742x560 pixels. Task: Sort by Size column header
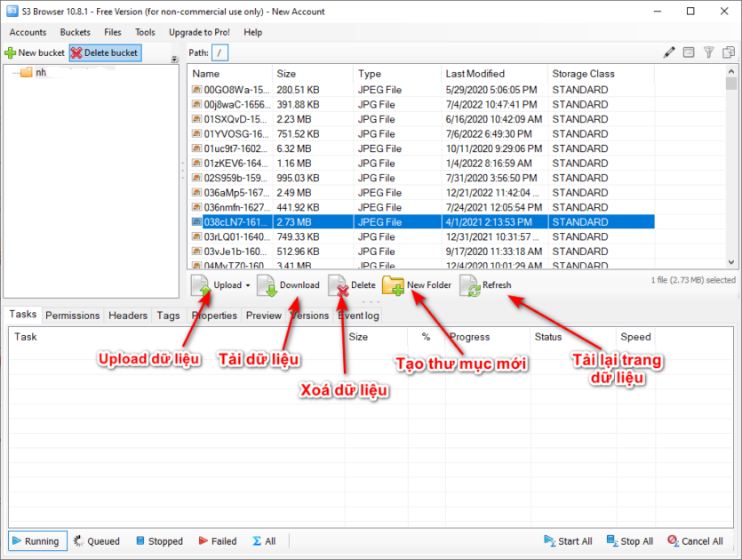313,74
